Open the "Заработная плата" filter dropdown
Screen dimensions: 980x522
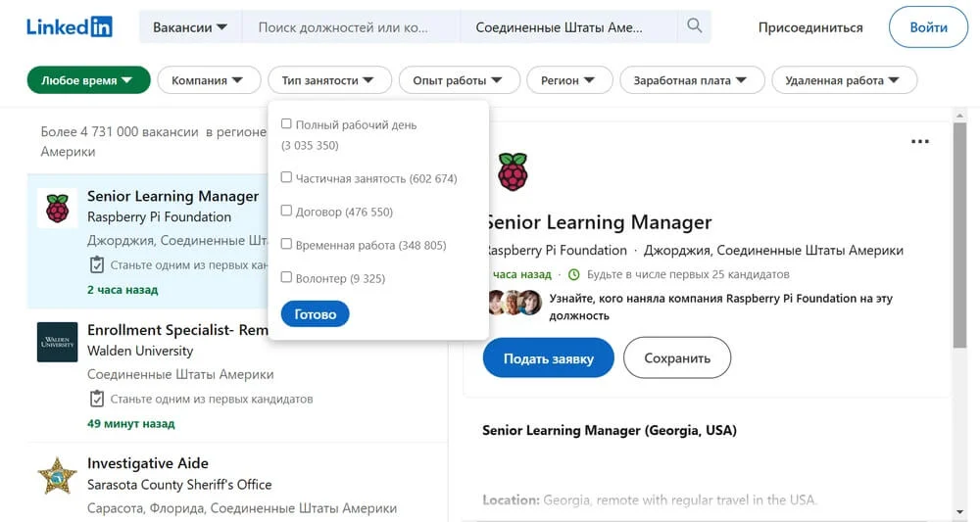tap(690, 80)
